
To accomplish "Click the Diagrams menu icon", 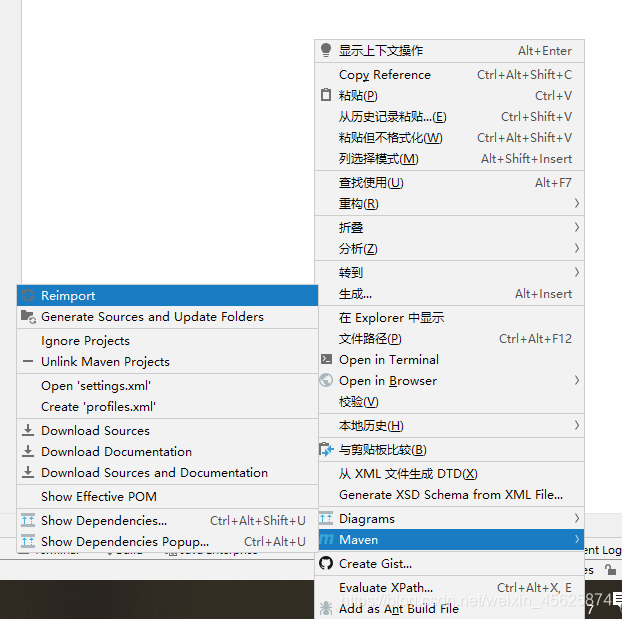I will coord(326,518).
